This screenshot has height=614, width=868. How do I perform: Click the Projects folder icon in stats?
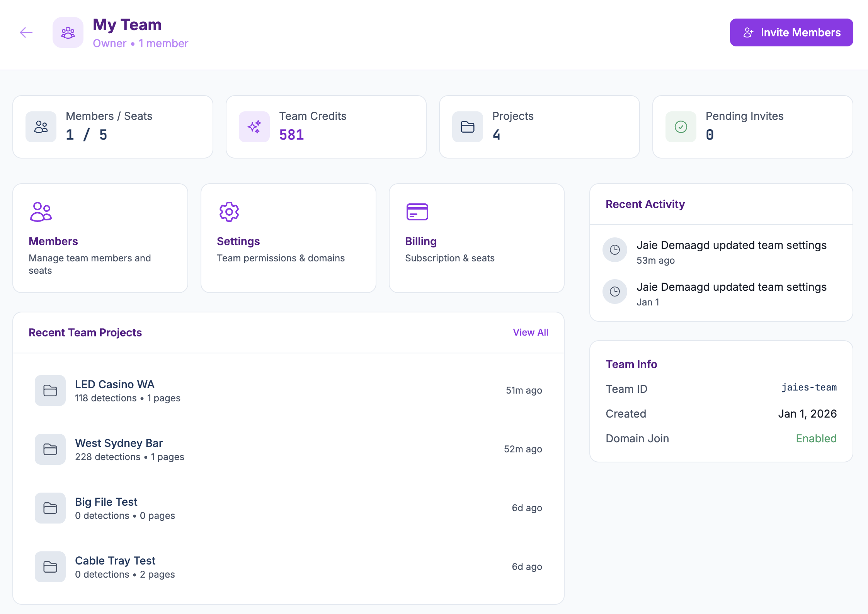tap(468, 127)
